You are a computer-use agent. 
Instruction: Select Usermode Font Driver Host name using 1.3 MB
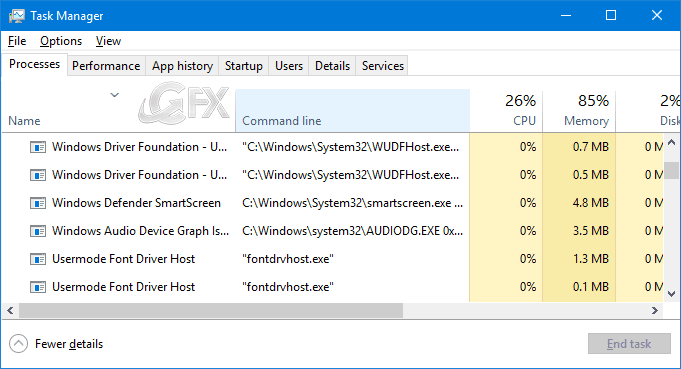tap(123, 259)
